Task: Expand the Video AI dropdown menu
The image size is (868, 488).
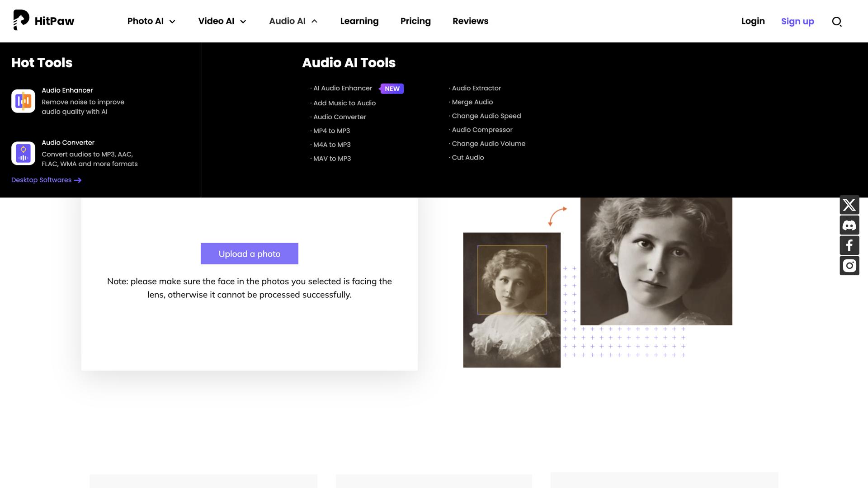Action: tap(222, 21)
